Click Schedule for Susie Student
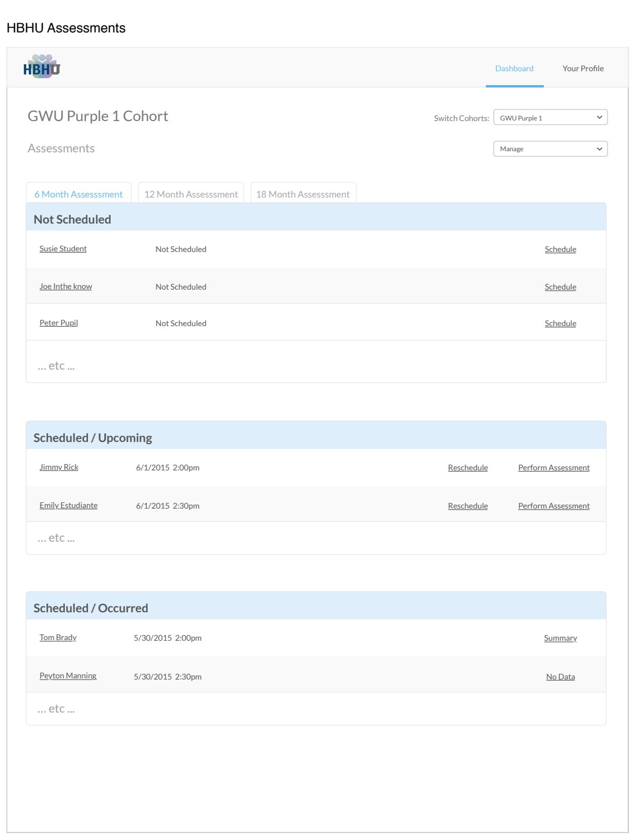 click(x=560, y=249)
